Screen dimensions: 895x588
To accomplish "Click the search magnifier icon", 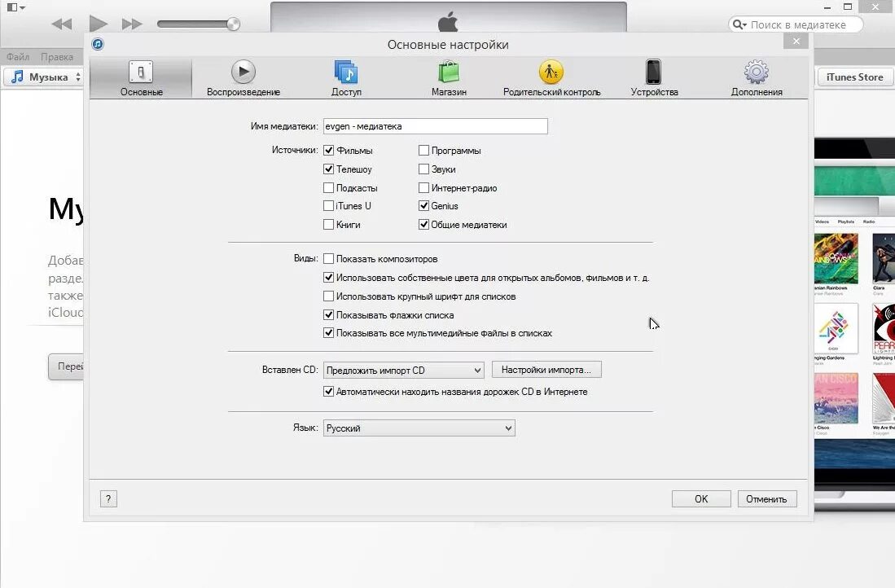I will (x=739, y=24).
